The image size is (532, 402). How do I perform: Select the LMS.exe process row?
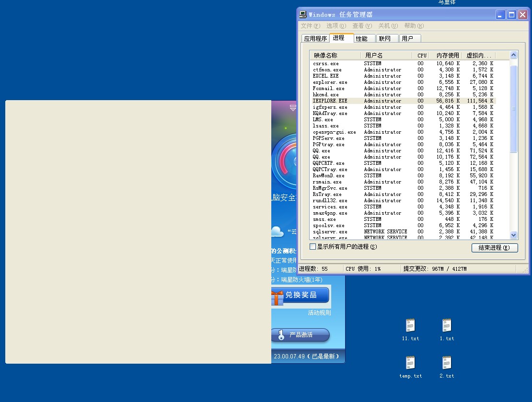pyautogui.click(x=403, y=119)
